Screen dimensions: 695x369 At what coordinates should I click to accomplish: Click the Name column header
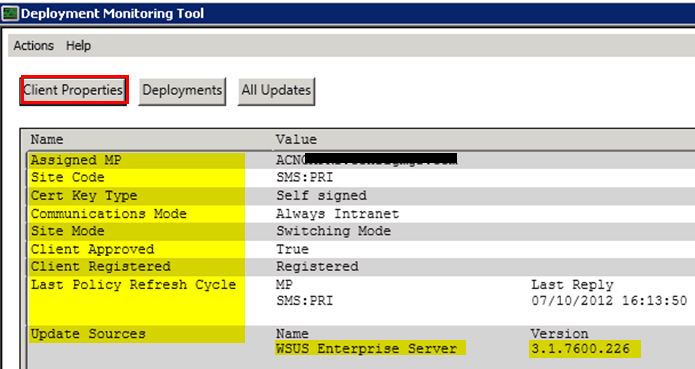point(47,140)
